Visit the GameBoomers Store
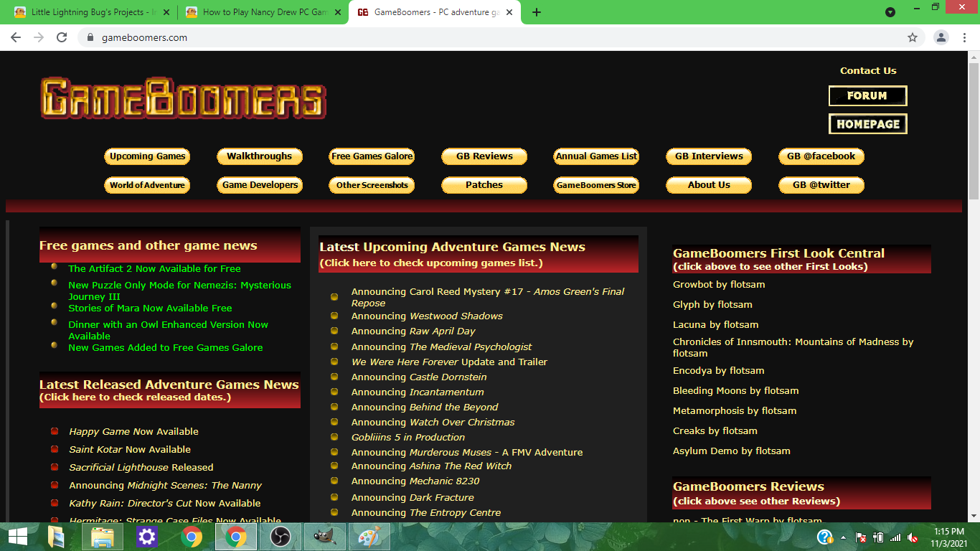Screen dimensions: 980x551 pyautogui.click(x=596, y=185)
